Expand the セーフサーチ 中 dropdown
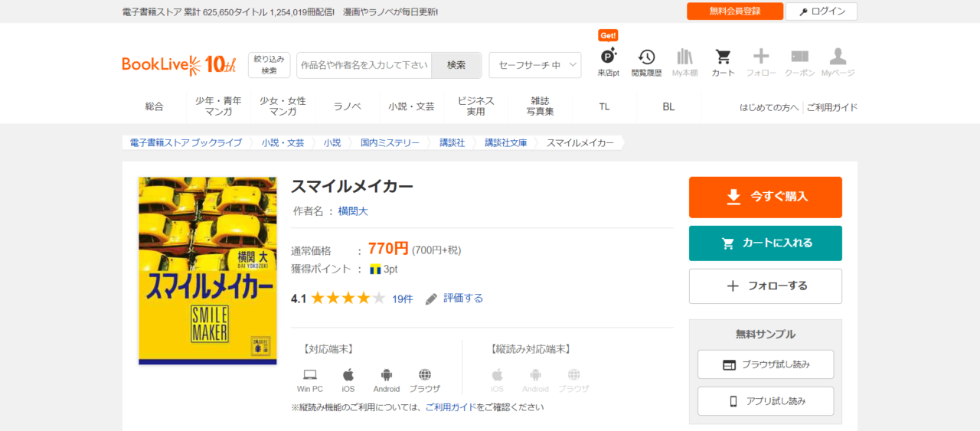The height and width of the screenshot is (431, 980). [534, 65]
